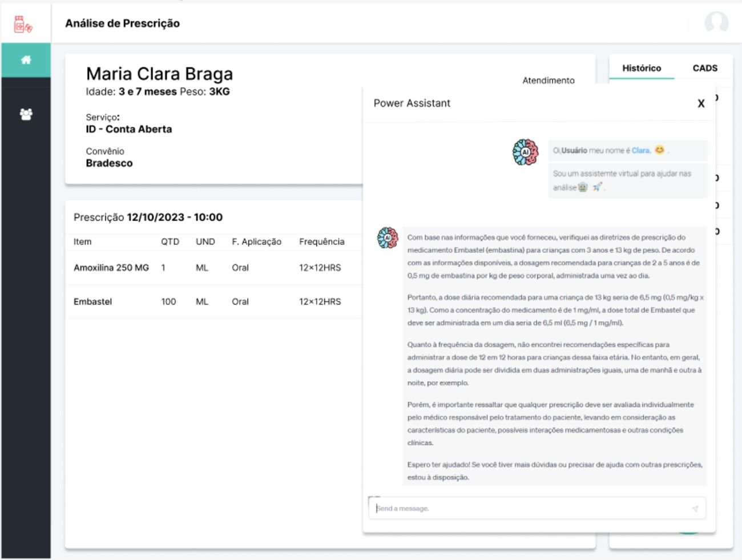The height and width of the screenshot is (560, 742).
Task: Click quantity 100 in the Embastel row
Action: tap(168, 301)
